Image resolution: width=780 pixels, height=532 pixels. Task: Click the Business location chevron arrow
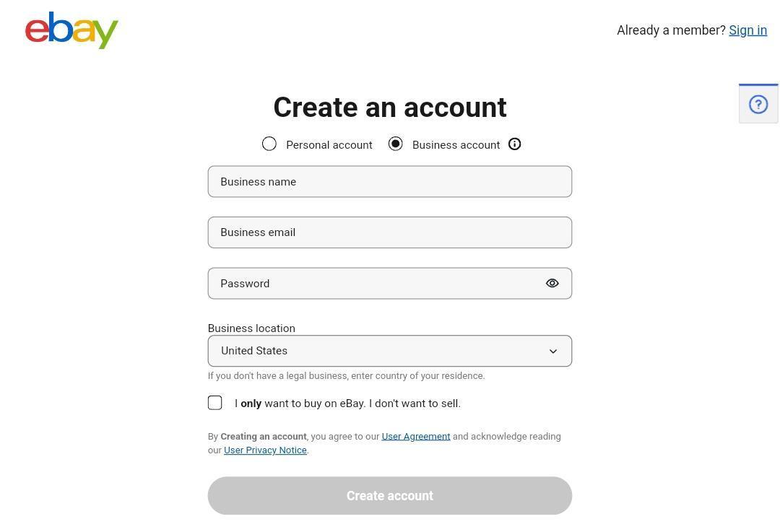click(x=553, y=352)
